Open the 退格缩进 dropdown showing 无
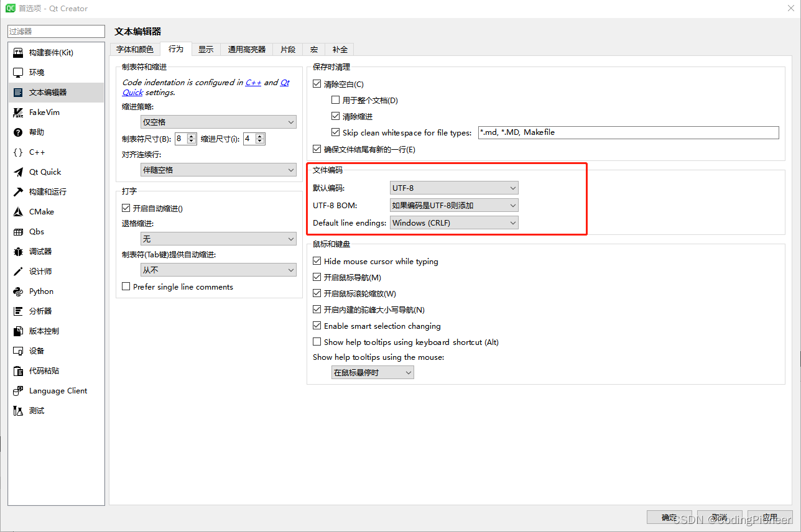The width and height of the screenshot is (801, 532). click(x=218, y=239)
